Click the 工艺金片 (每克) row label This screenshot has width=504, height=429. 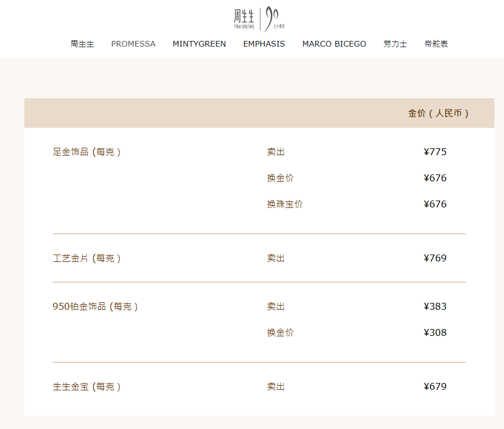(86, 258)
